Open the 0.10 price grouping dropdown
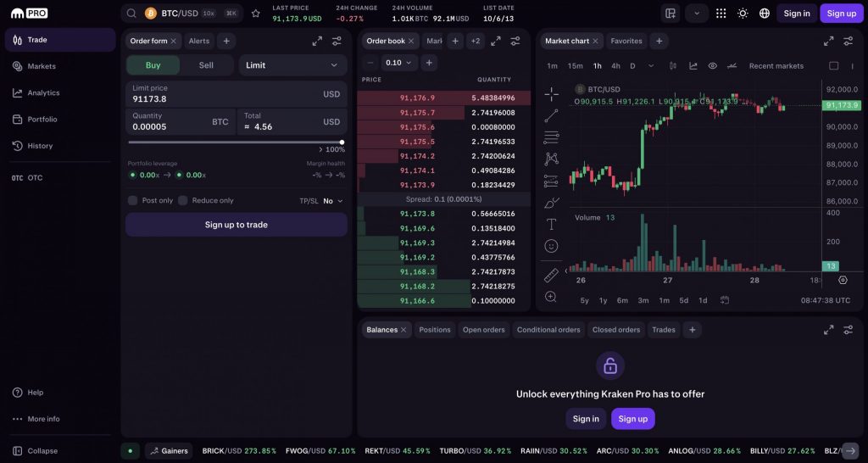The image size is (868, 463). pos(398,63)
